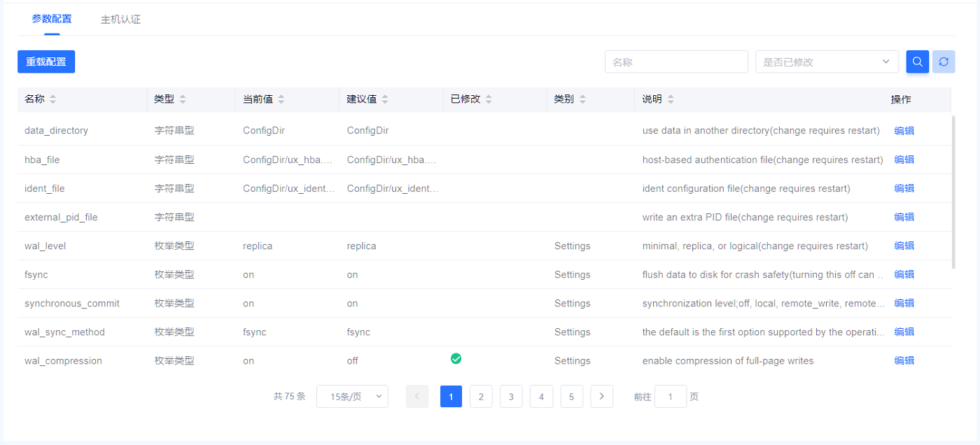Open the 是否已修改 filter dropdown
The width and height of the screenshot is (980, 445).
click(827, 62)
